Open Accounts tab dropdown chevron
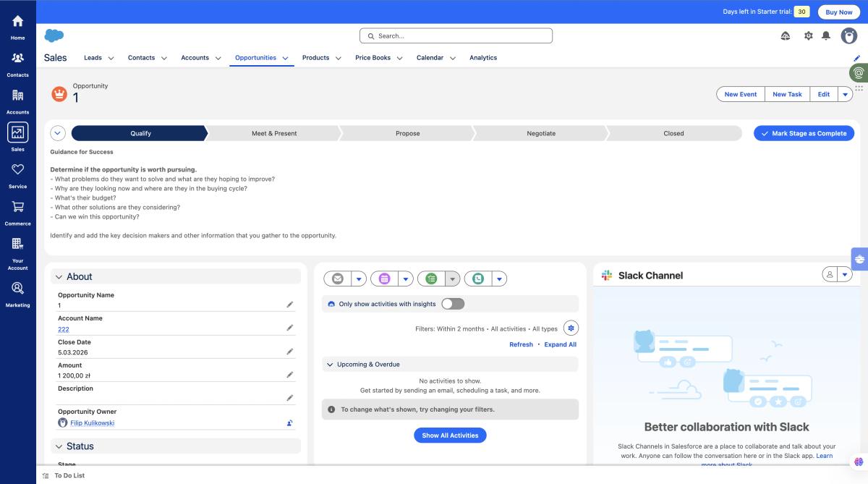This screenshot has width=868, height=484. click(x=218, y=58)
